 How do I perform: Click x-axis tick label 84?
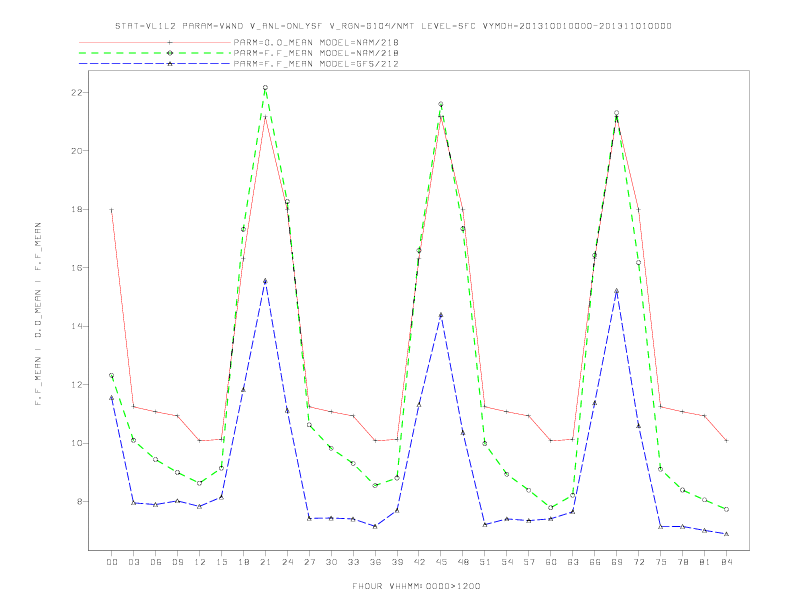coord(727,562)
